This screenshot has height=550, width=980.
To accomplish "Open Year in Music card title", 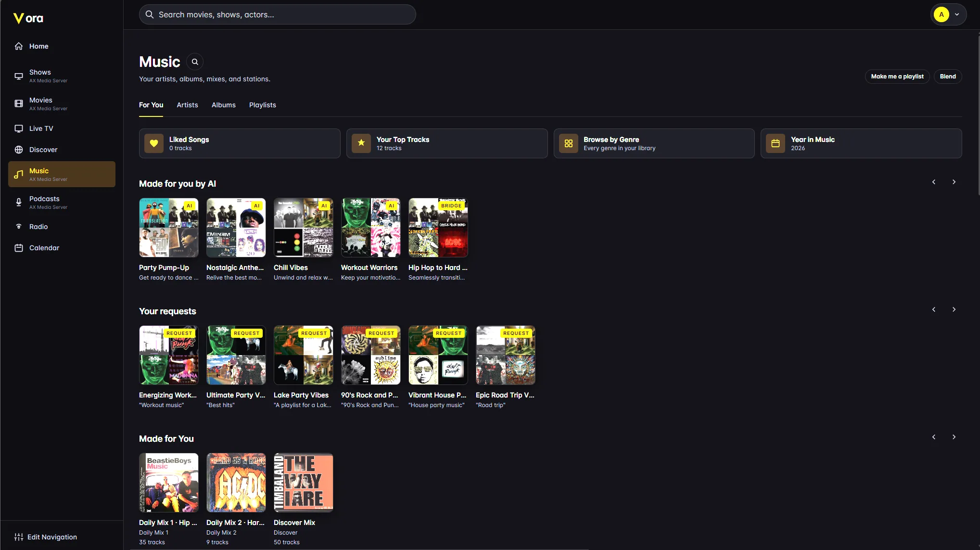I will 813,140.
